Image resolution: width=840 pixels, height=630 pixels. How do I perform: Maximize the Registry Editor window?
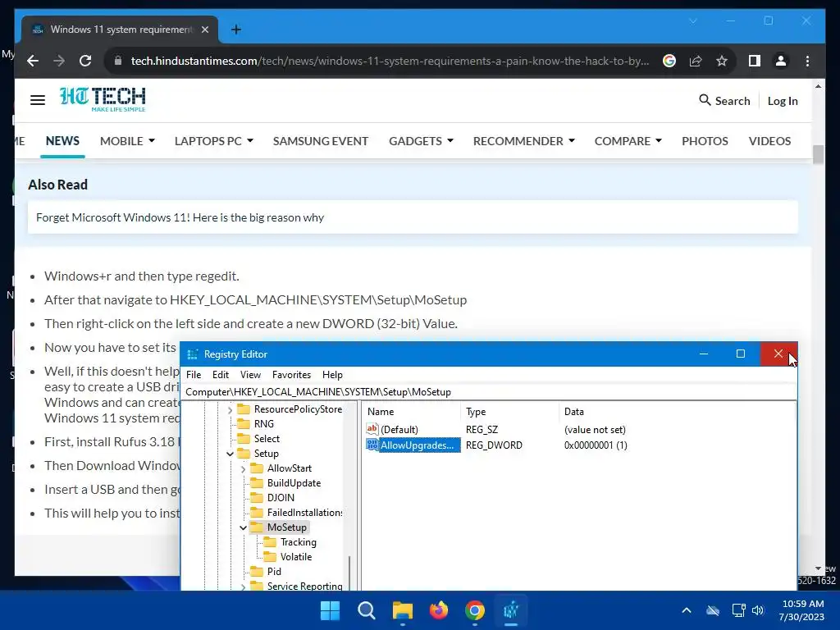[741, 354]
